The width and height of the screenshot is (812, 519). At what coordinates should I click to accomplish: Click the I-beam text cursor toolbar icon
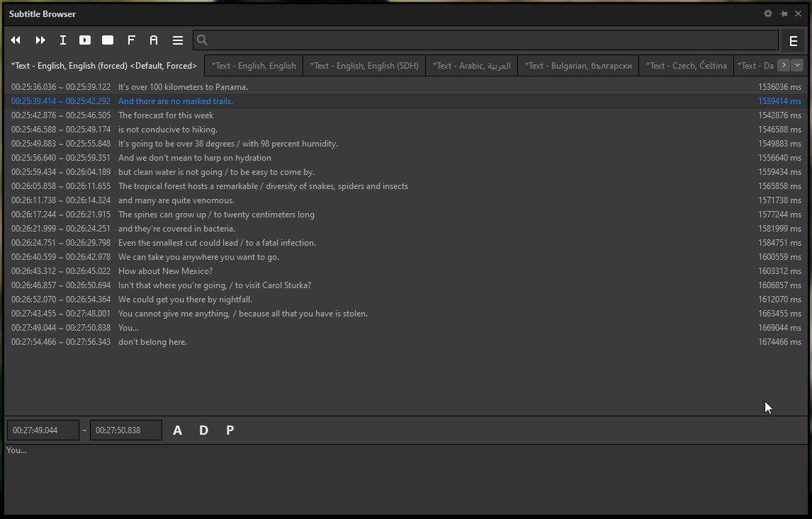pyautogui.click(x=62, y=40)
